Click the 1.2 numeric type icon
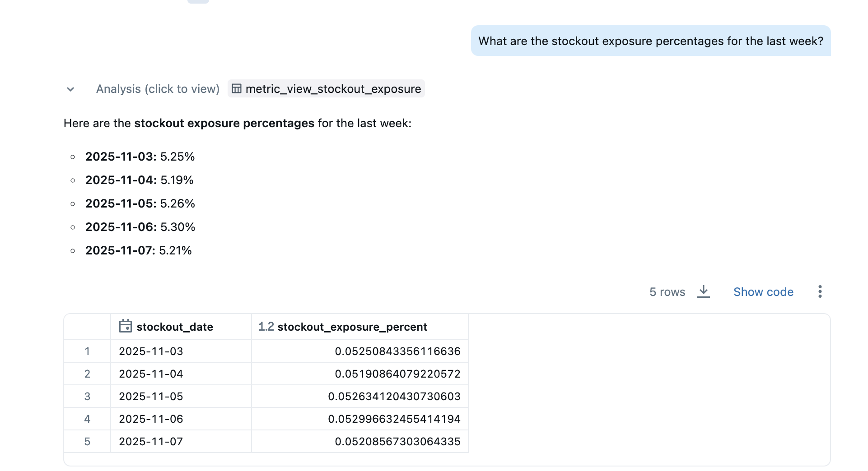This screenshot has width=868, height=471. (x=266, y=327)
